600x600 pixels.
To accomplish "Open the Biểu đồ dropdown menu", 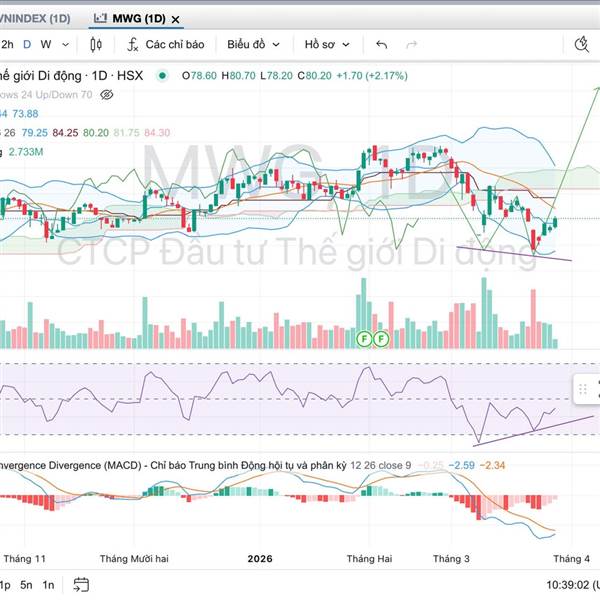I will pyautogui.click(x=253, y=45).
